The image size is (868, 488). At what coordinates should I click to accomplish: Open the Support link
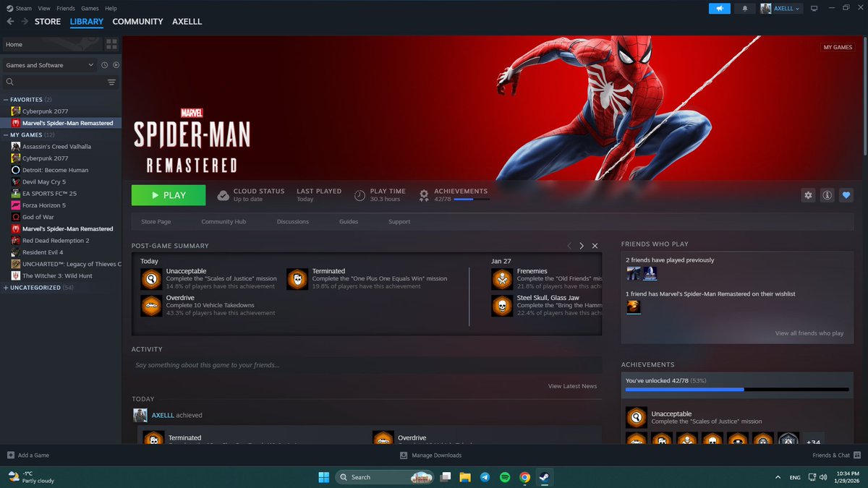(x=399, y=221)
